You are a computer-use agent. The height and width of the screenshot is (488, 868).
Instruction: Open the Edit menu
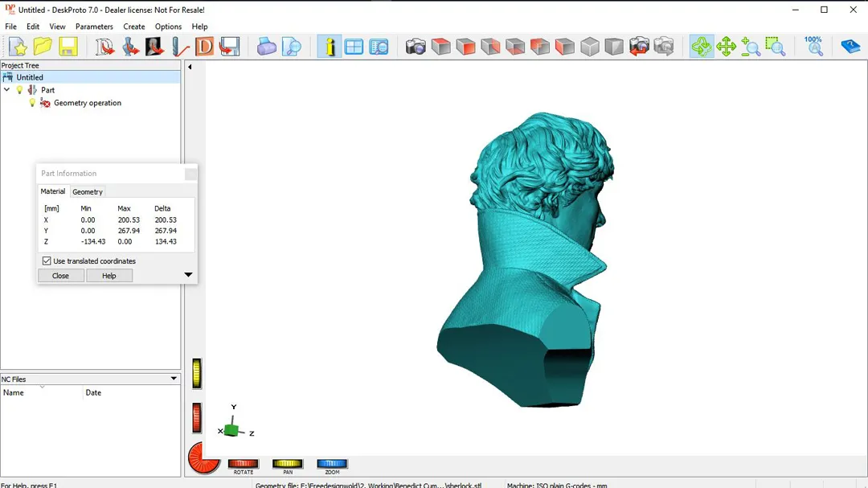click(33, 27)
